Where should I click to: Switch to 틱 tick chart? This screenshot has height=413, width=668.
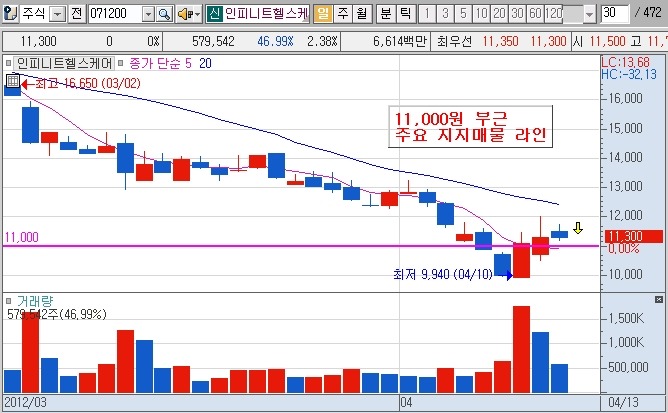click(406, 14)
